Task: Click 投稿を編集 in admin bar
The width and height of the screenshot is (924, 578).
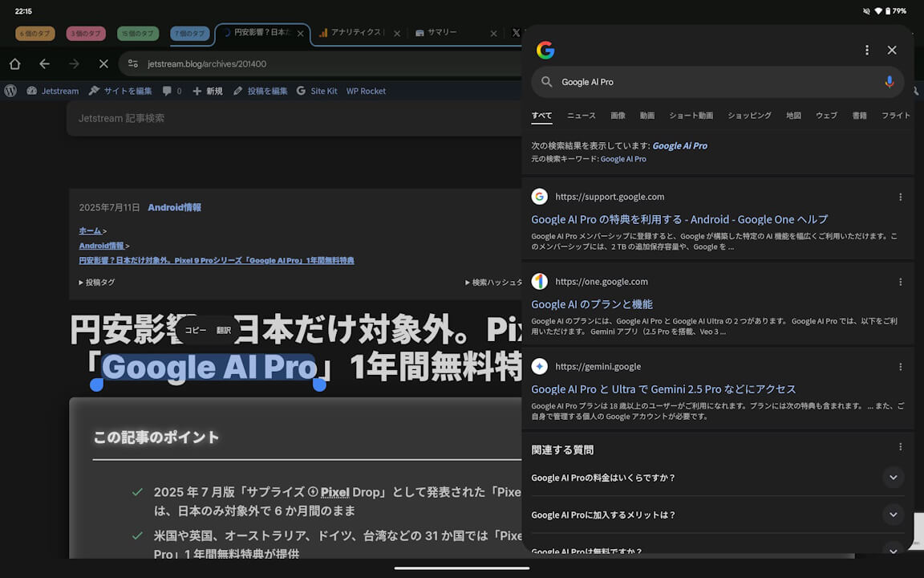Action: [260, 91]
